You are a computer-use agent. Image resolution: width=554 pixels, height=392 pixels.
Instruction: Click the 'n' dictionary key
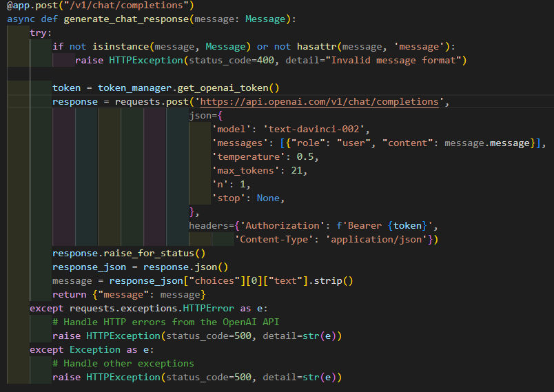[x=220, y=185]
